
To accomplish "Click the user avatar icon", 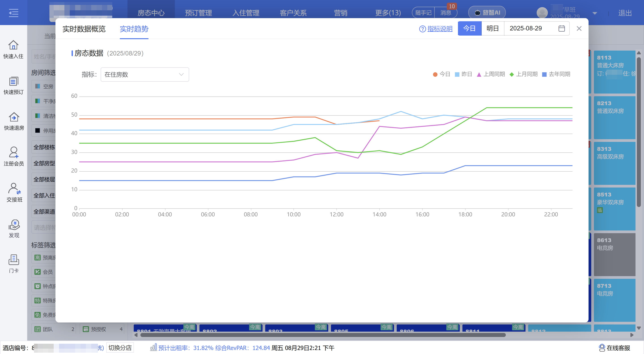I will coord(542,13).
